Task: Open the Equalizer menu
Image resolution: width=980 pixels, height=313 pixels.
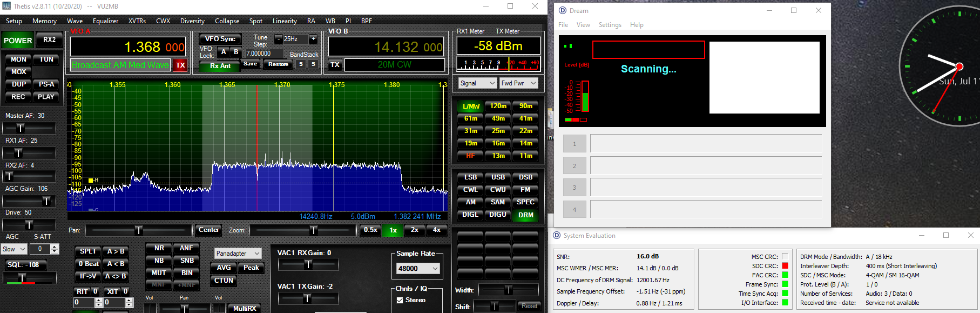Action: pyautogui.click(x=105, y=21)
